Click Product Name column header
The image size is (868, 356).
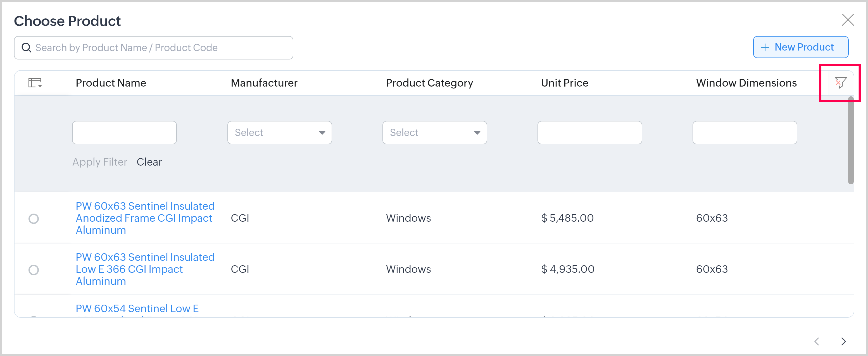(111, 83)
